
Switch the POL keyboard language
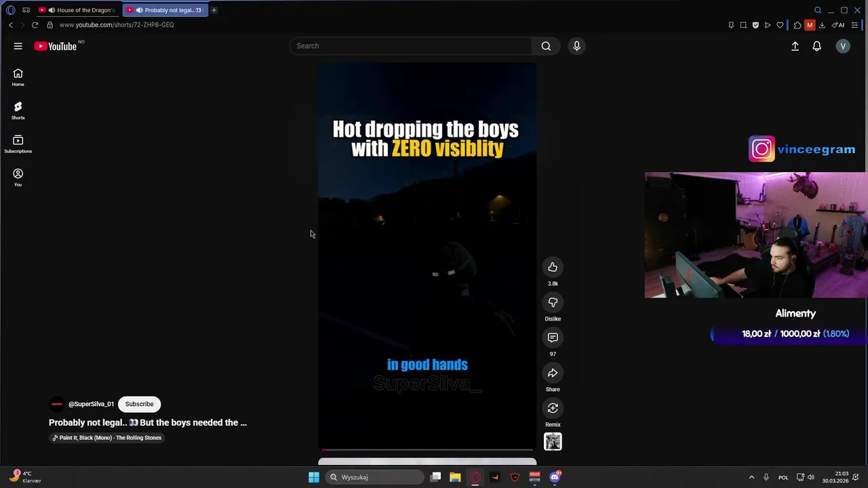click(x=783, y=477)
